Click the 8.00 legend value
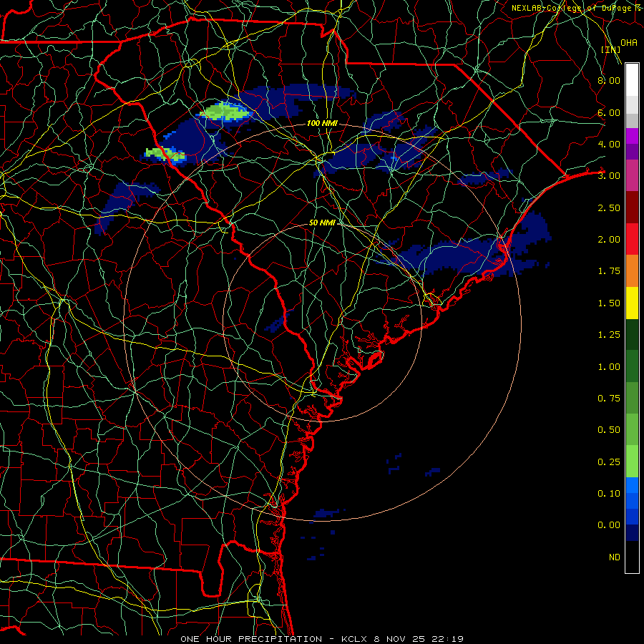The image size is (644, 644). 609,80
